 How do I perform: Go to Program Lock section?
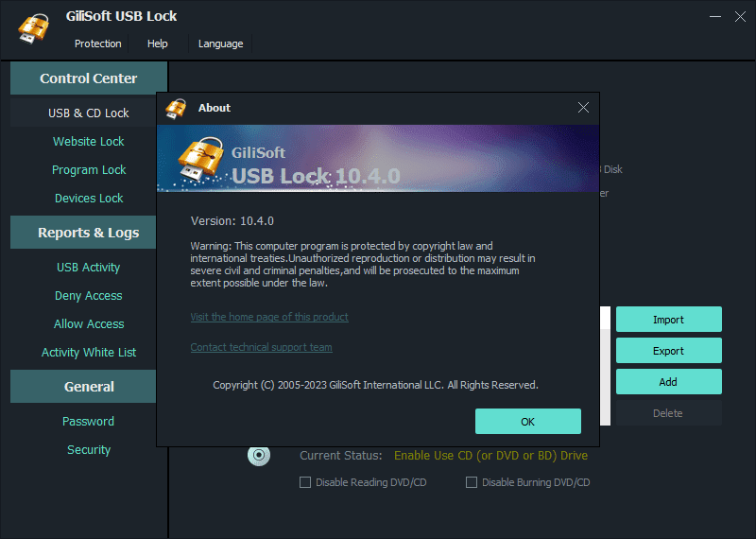pos(89,170)
